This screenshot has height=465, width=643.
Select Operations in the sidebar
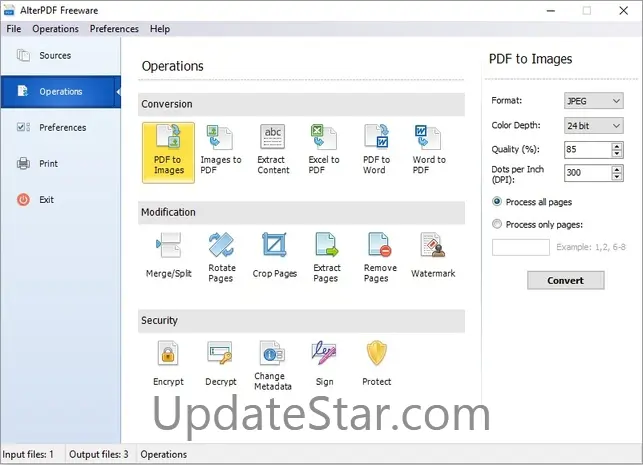pos(61,91)
